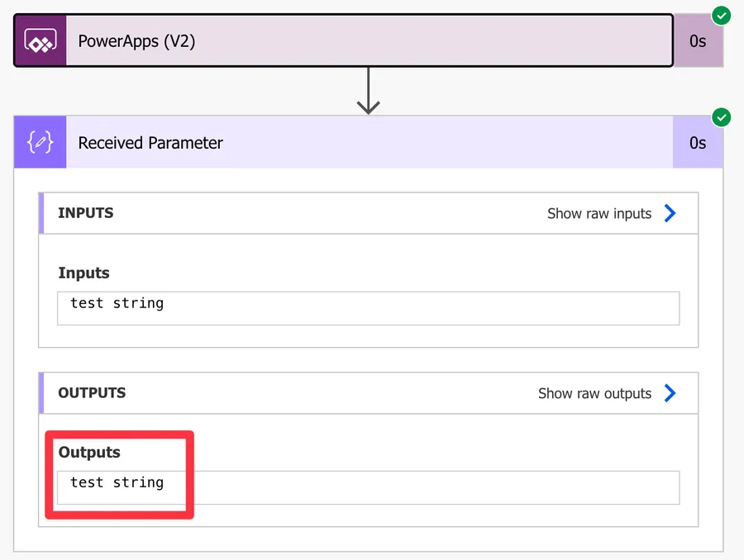Click the green checkmark on Received Parameter

click(721, 116)
